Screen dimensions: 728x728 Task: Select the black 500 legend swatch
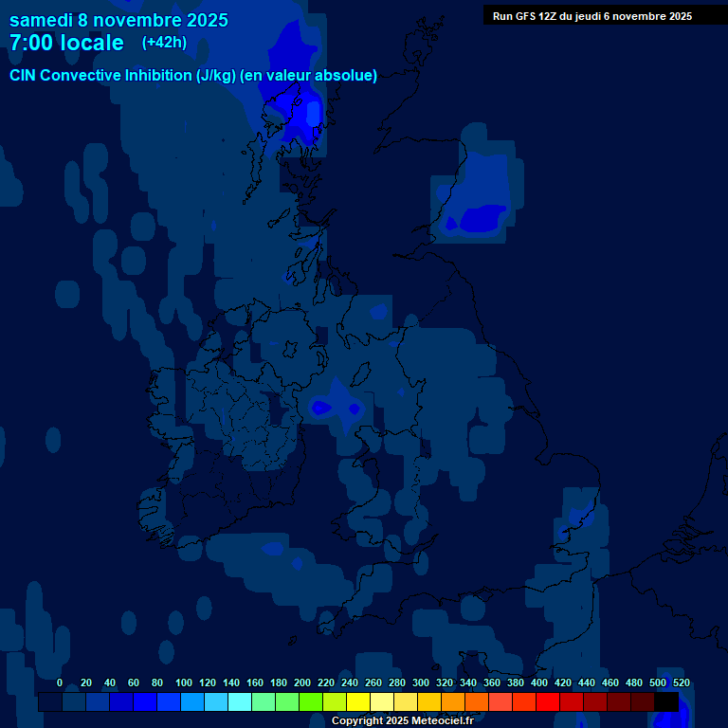click(x=665, y=702)
